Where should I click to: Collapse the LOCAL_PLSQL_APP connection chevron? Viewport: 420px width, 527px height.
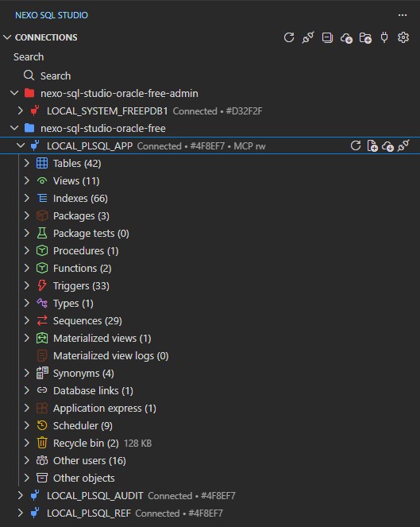(x=21, y=145)
